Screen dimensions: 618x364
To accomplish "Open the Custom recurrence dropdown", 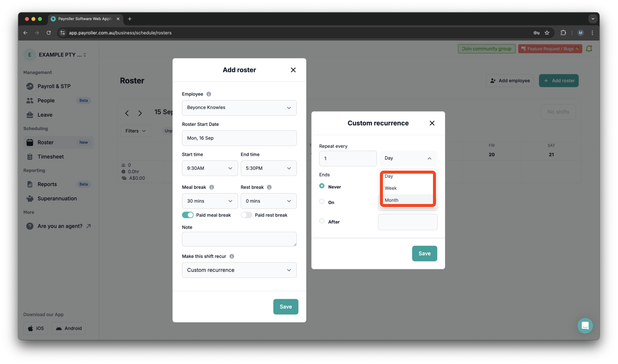I will (x=239, y=270).
